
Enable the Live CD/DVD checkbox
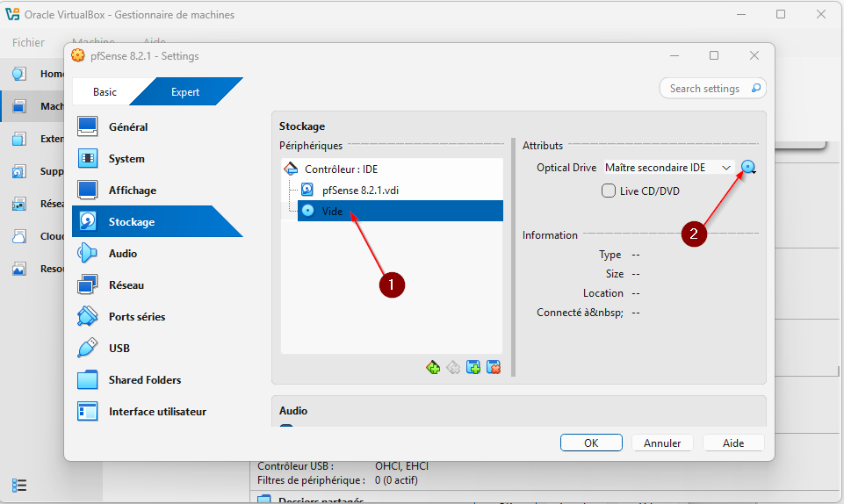pyautogui.click(x=609, y=191)
